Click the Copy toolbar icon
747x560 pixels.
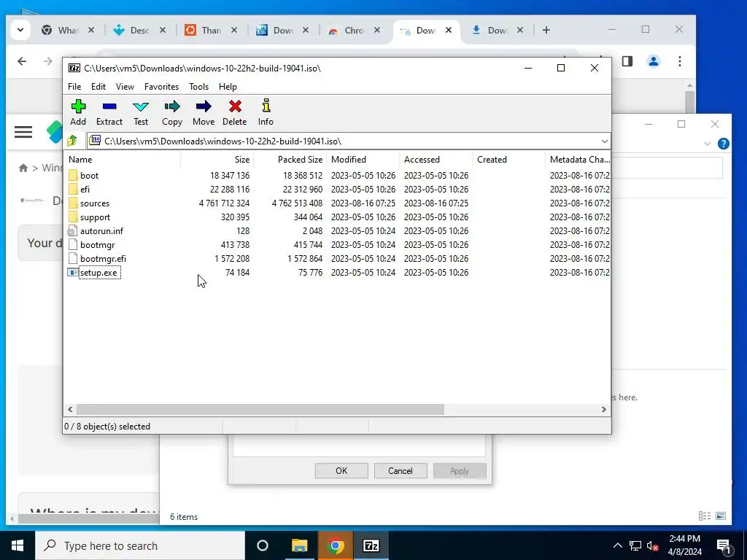172,106
